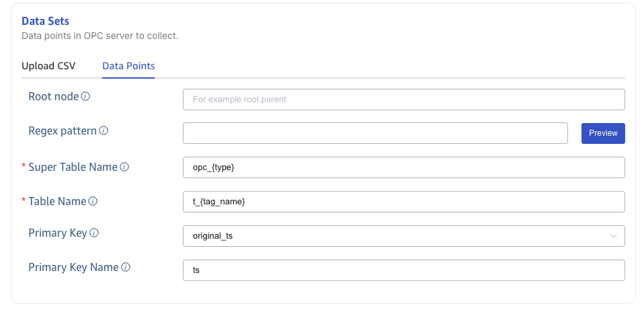Click the info icon next to Table Name
Screen dimensions: 644x310
(x=93, y=201)
